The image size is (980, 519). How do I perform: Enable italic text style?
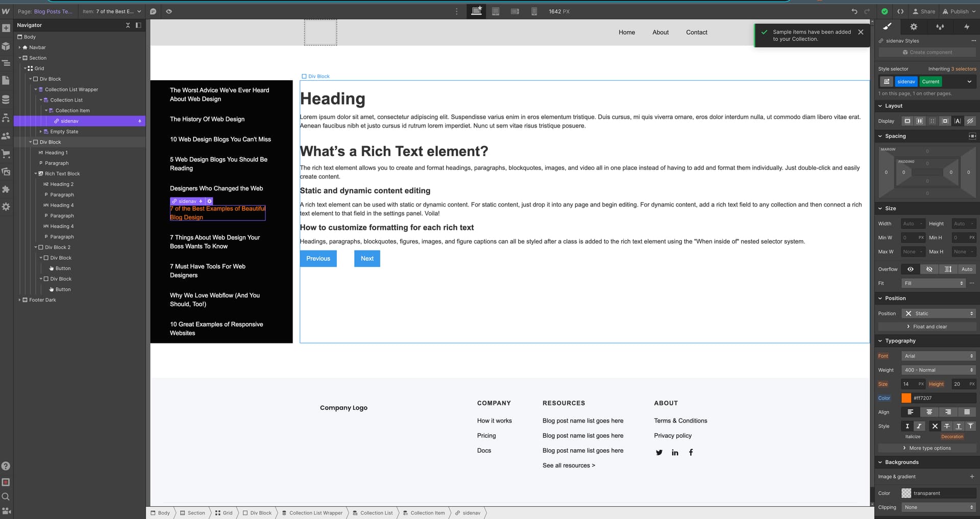[919, 426]
